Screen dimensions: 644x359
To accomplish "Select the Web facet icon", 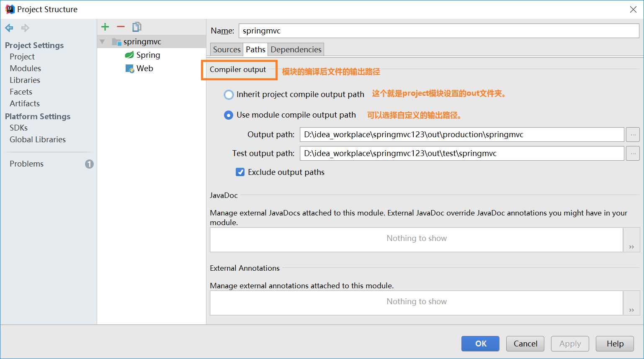I will (130, 68).
